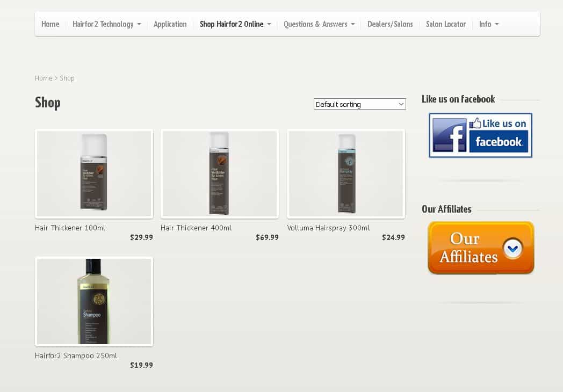Go to the Application page
The width and height of the screenshot is (563, 392).
coord(170,24)
